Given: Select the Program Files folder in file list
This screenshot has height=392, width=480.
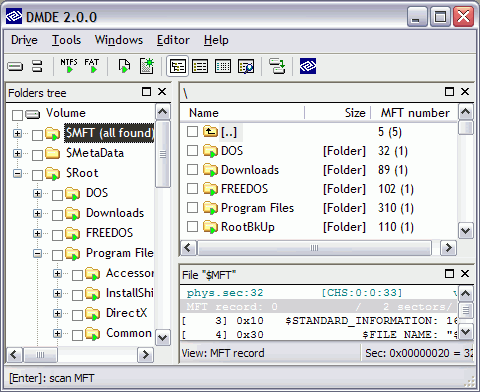Looking at the screenshot, I should click(257, 208).
